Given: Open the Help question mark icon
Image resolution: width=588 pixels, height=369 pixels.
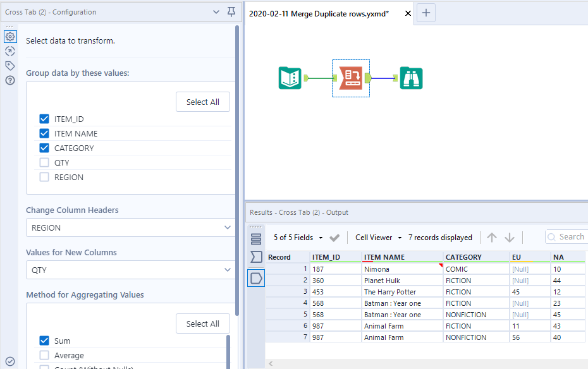Looking at the screenshot, I should pos(10,80).
